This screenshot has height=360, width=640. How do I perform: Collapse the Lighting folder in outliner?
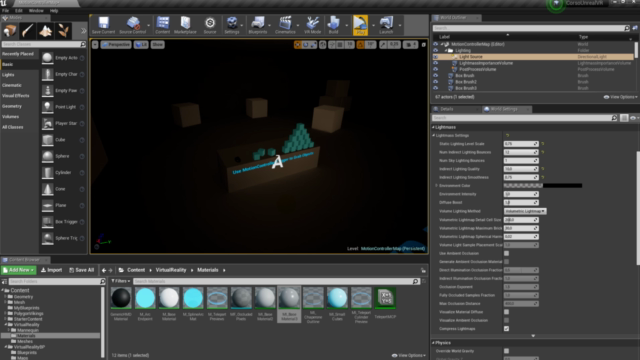[x=446, y=51]
